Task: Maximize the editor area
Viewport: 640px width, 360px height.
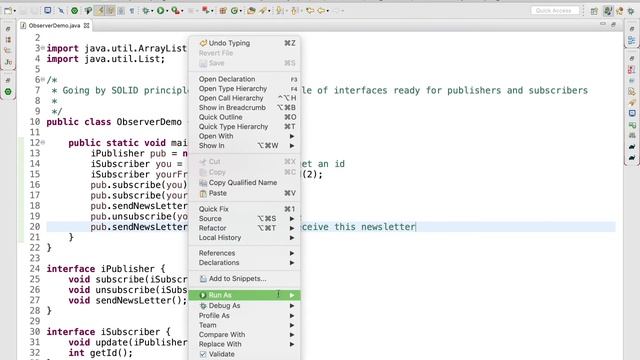Action: [x=613, y=24]
